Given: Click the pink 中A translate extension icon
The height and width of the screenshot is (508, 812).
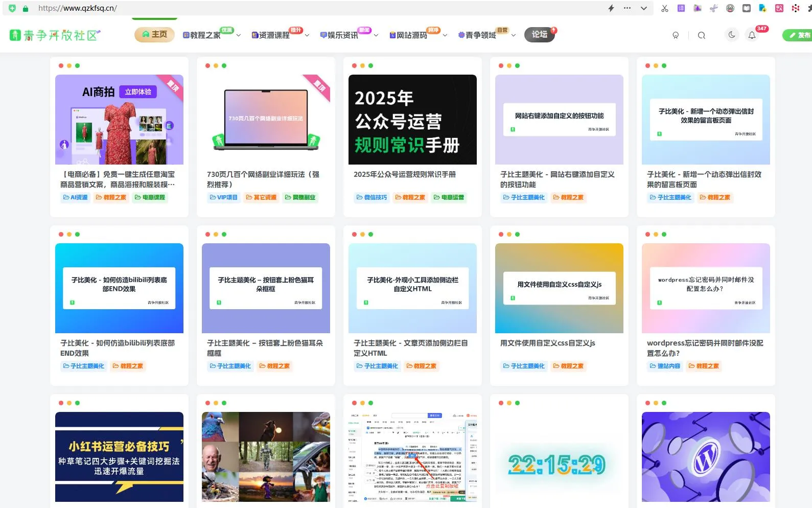Looking at the screenshot, I should [x=779, y=8].
